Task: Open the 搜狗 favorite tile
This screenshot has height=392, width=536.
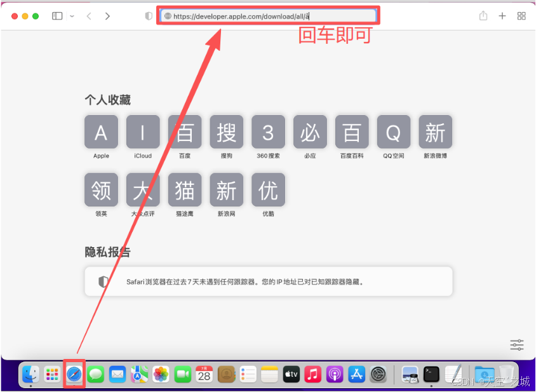Action: click(x=226, y=132)
